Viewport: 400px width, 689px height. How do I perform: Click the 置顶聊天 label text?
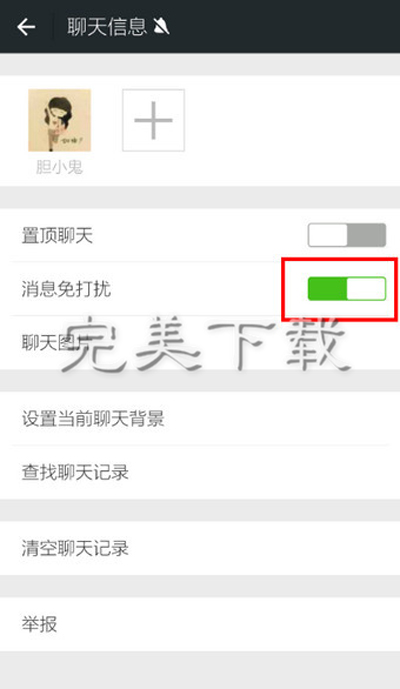[57, 236]
